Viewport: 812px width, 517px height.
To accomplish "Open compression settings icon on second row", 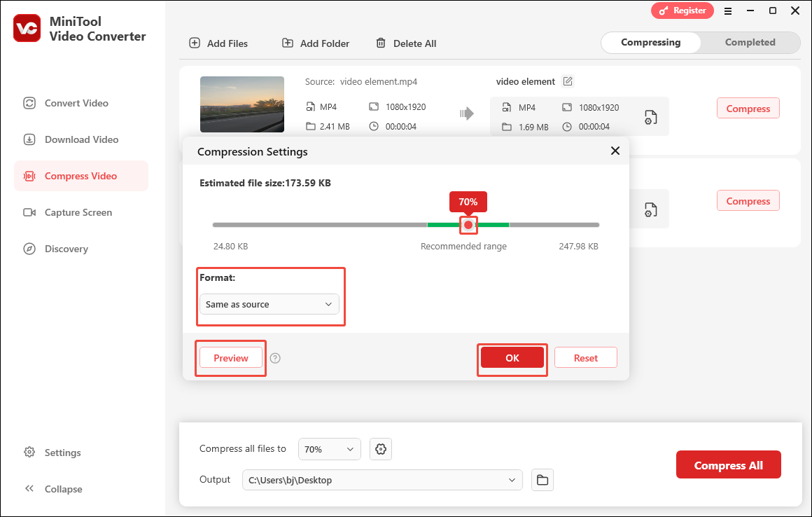I will click(650, 209).
